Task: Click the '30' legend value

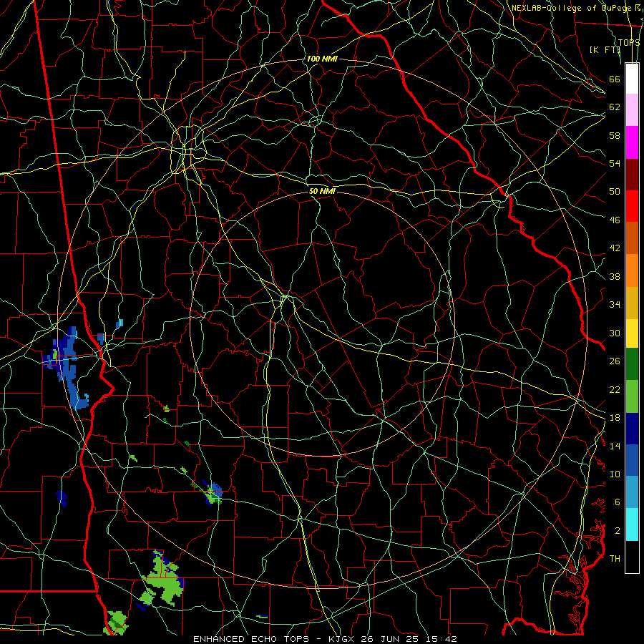Action: click(x=615, y=333)
